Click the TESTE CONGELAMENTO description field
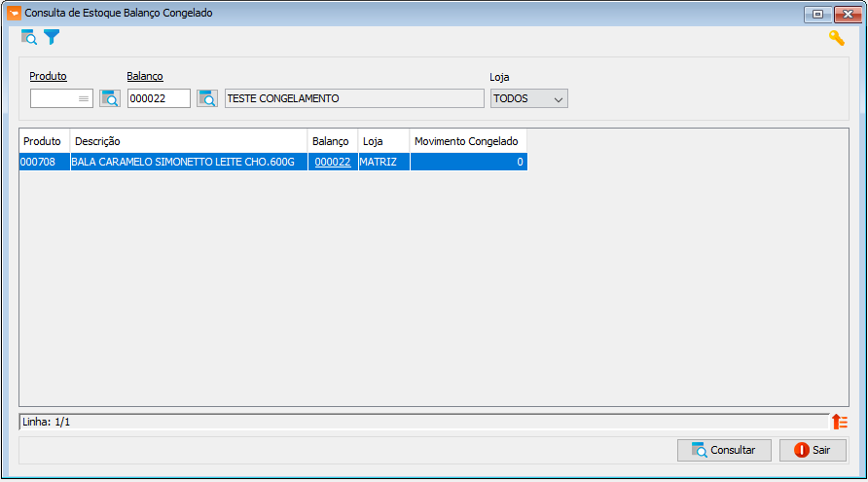 point(354,98)
